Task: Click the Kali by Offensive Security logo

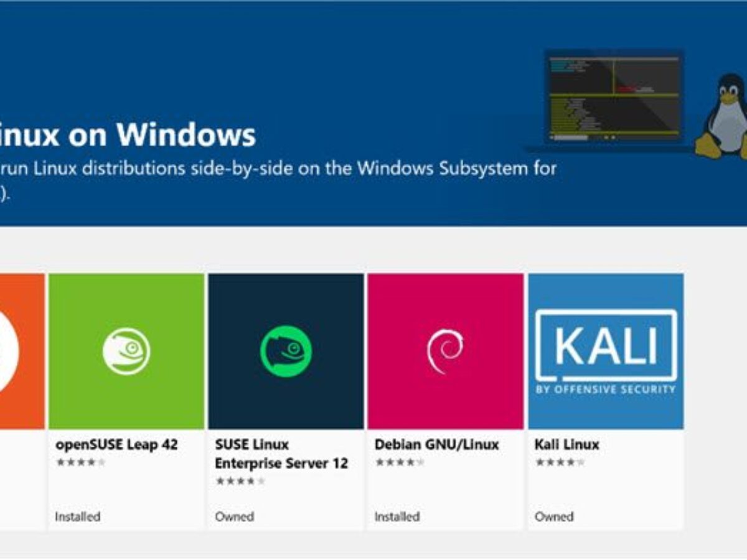Action: click(606, 351)
